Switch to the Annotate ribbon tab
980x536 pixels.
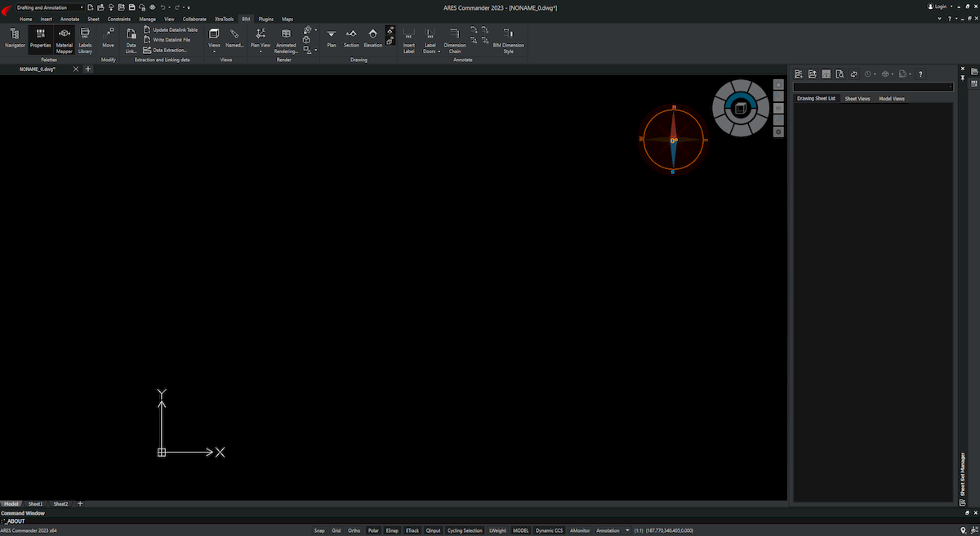click(69, 18)
